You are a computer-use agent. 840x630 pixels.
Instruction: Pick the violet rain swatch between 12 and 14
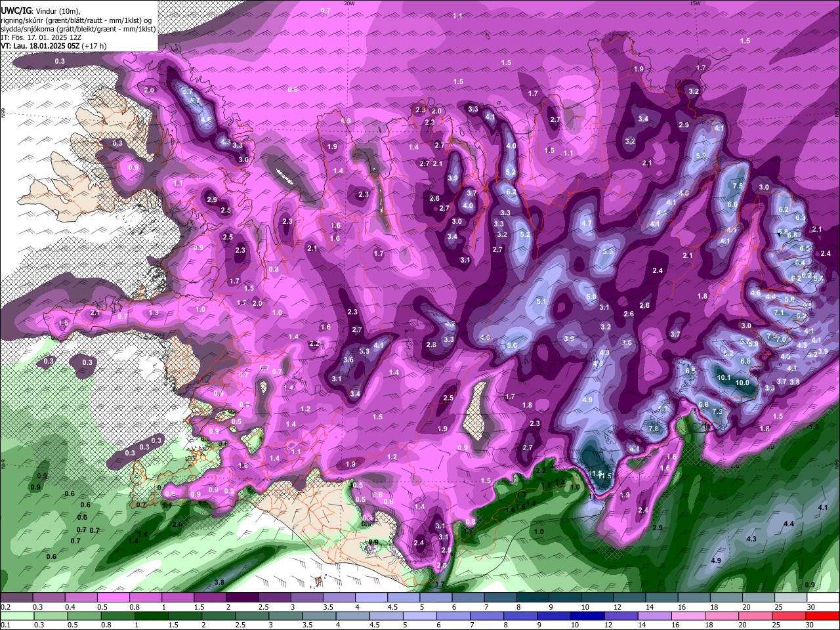621,616
